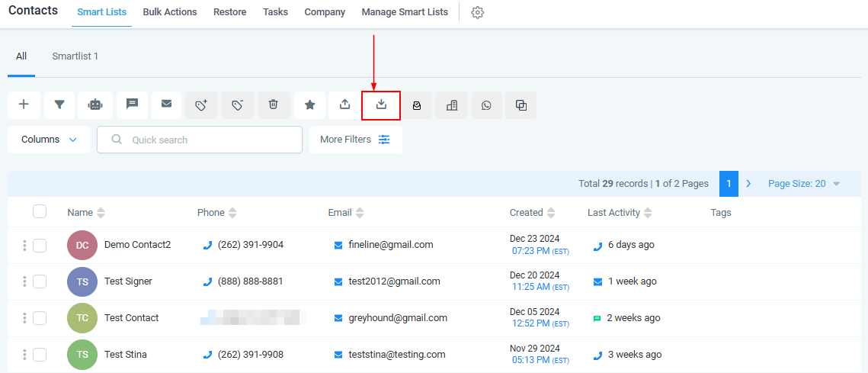Click the email verification envelope-check icon
This screenshot has width=868, height=373.
tap(417, 105)
